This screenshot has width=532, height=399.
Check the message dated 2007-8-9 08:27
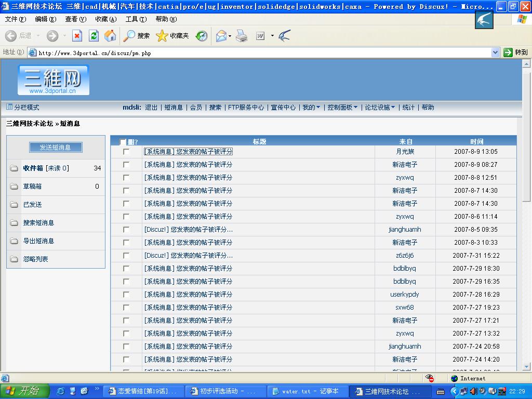(126, 165)
